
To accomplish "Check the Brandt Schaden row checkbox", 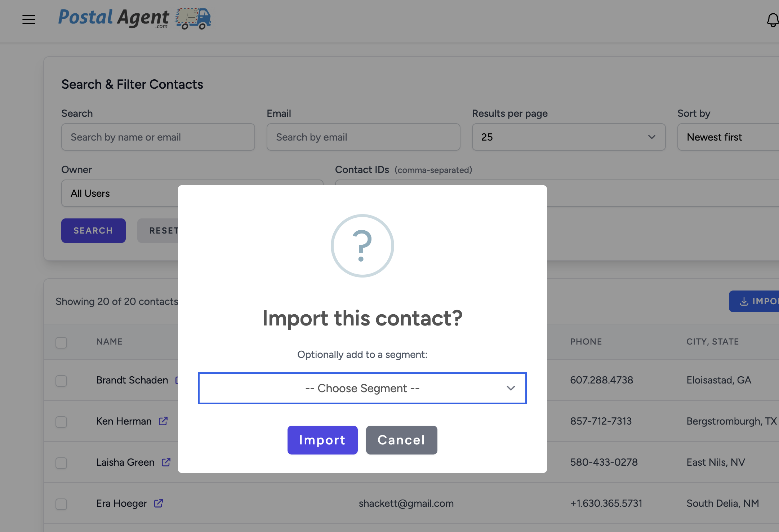I will click(61, 381).
